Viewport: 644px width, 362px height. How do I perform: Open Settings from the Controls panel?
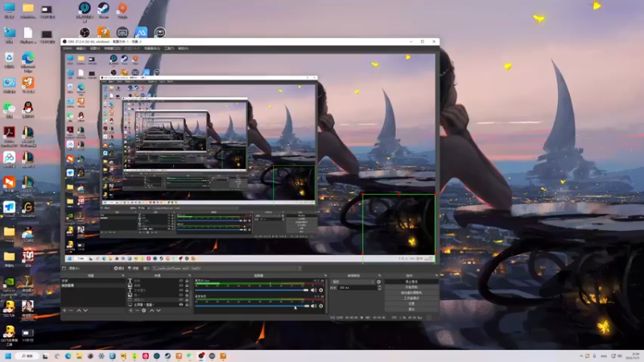pyautogui.click(x=411, y=304)
